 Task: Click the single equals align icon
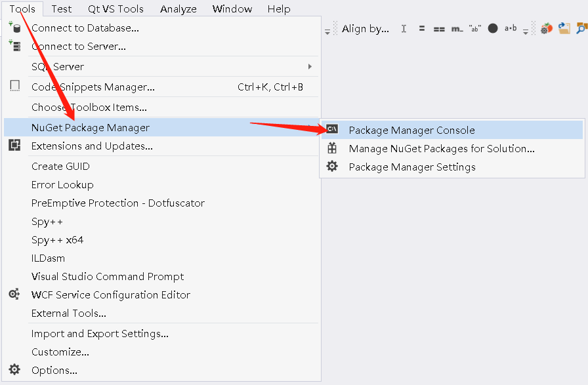(422, 28)
